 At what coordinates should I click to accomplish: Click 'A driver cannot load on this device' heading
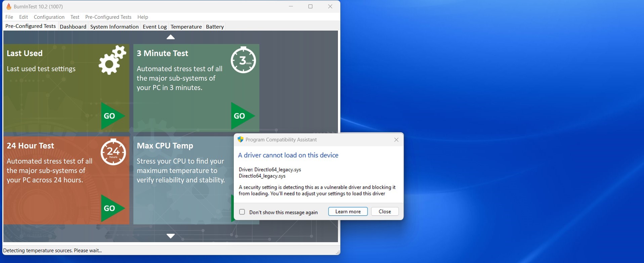click(288, 155)
